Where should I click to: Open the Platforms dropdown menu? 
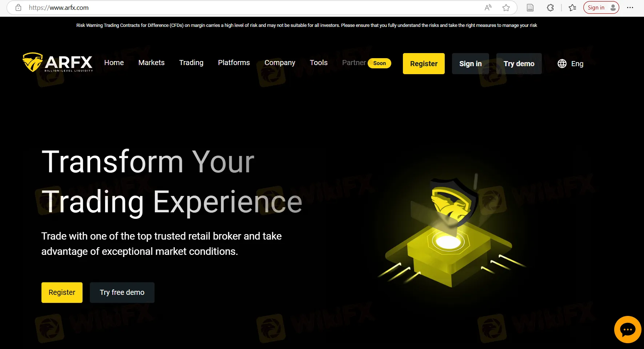point(234,63)
